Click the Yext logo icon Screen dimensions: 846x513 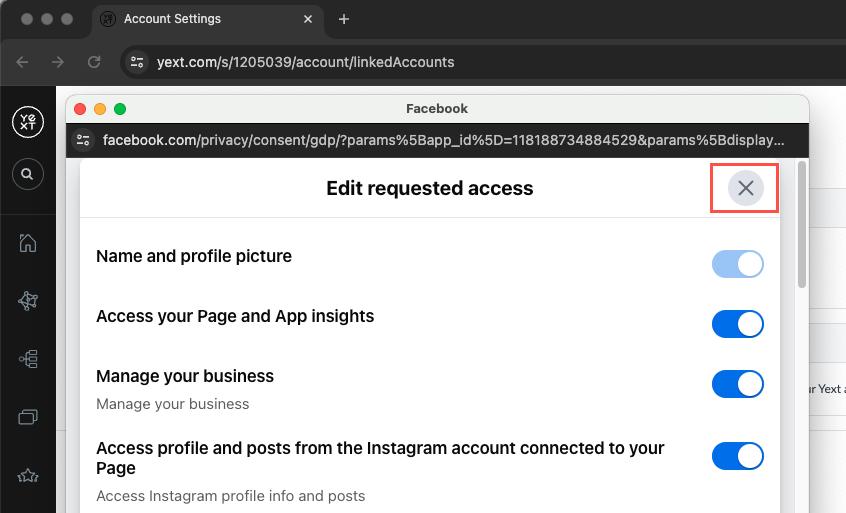[x=27, y=122]
